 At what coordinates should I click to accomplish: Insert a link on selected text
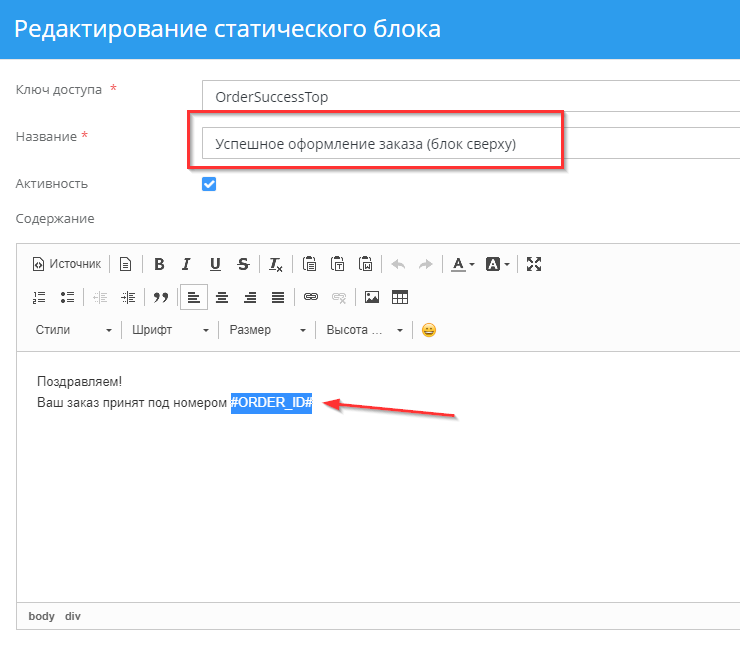310,297
